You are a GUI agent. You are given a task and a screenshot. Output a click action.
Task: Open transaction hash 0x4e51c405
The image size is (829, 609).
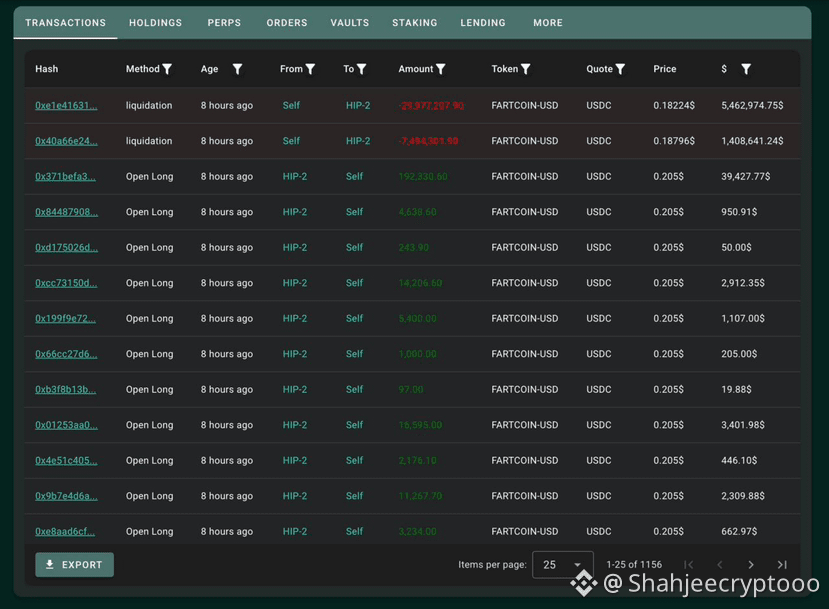pyautogui.click(x=66, y=460)
